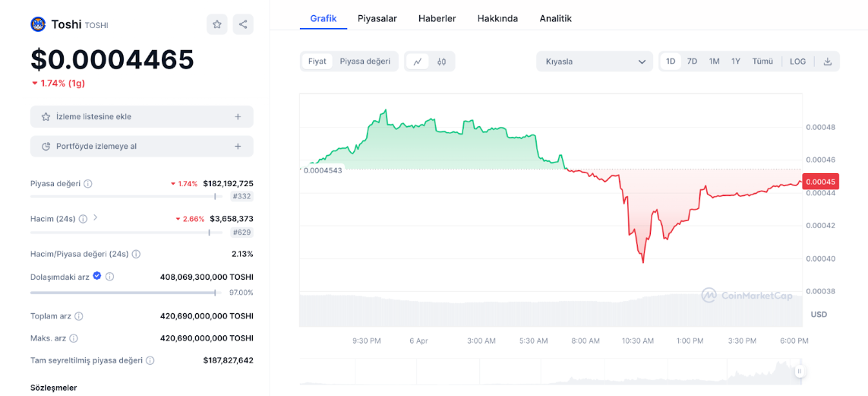868x396 pixels.
Task: Click the star favorite icon next to Toshi
Action: 217,24
